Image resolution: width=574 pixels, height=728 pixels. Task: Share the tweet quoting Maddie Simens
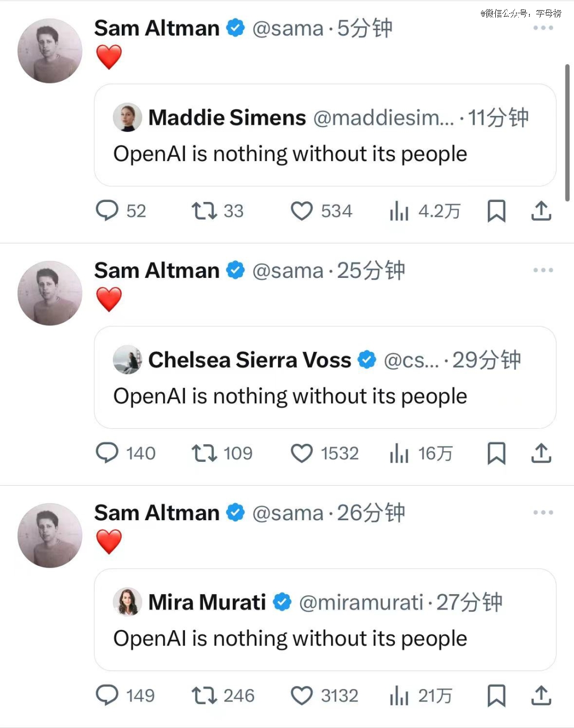pos(541,210)
